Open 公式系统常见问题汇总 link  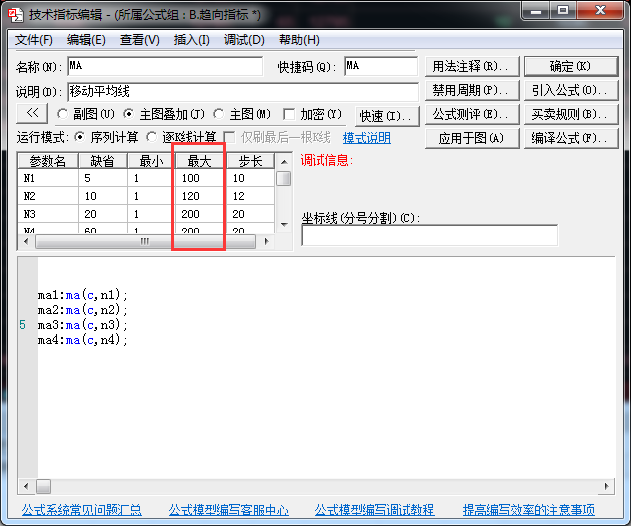(x=81, y=510)
